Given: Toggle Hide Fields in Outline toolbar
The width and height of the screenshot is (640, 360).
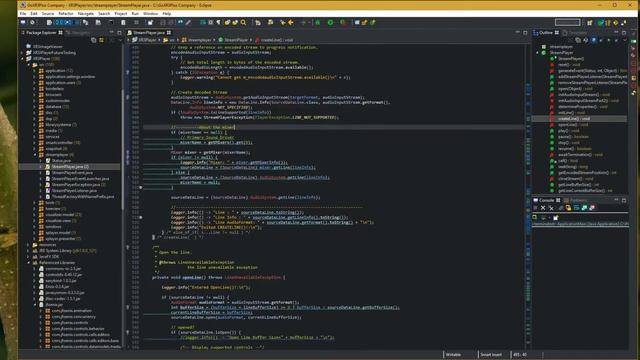Looking at the screenshot, I should tap(594, 40).
